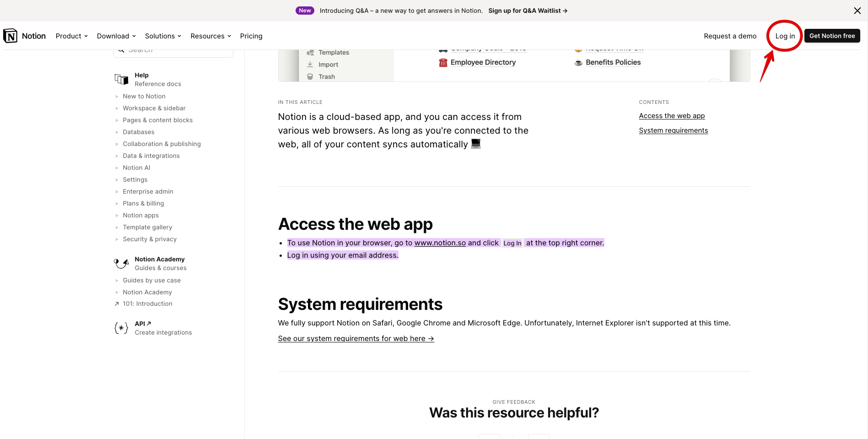Click the 101: Introduction external arrow icon
Image resolution: width=868 pixels, height=439 pixels.
pos(117,304)
